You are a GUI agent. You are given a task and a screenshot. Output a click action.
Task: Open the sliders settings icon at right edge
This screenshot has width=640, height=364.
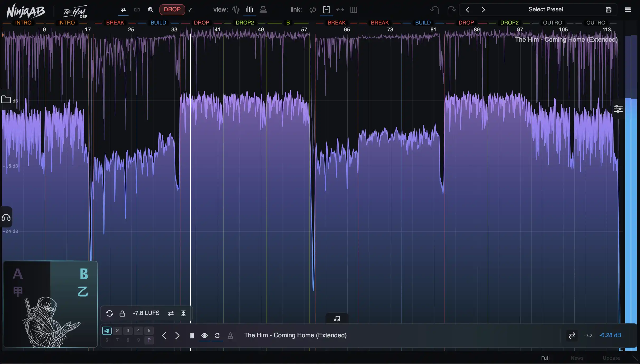[618, 109]
